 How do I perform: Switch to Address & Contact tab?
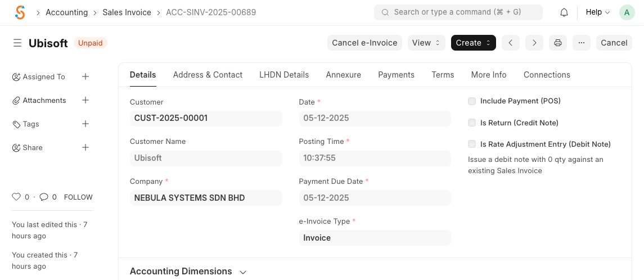point(208,75)
